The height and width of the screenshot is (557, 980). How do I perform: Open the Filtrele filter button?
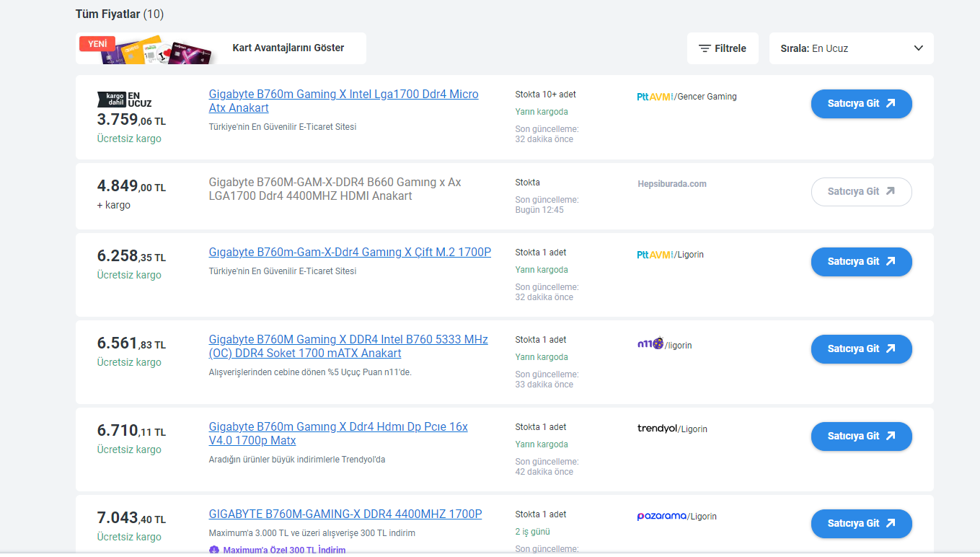(723, 48)
